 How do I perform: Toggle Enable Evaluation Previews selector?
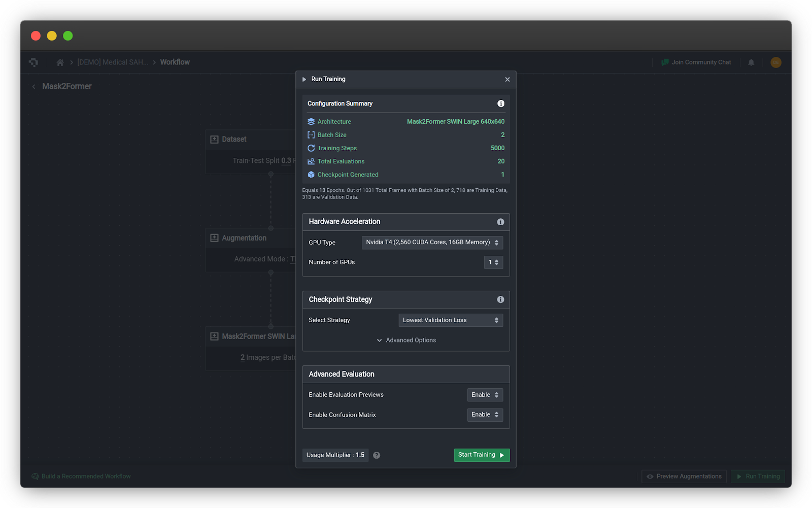(485, 395)
